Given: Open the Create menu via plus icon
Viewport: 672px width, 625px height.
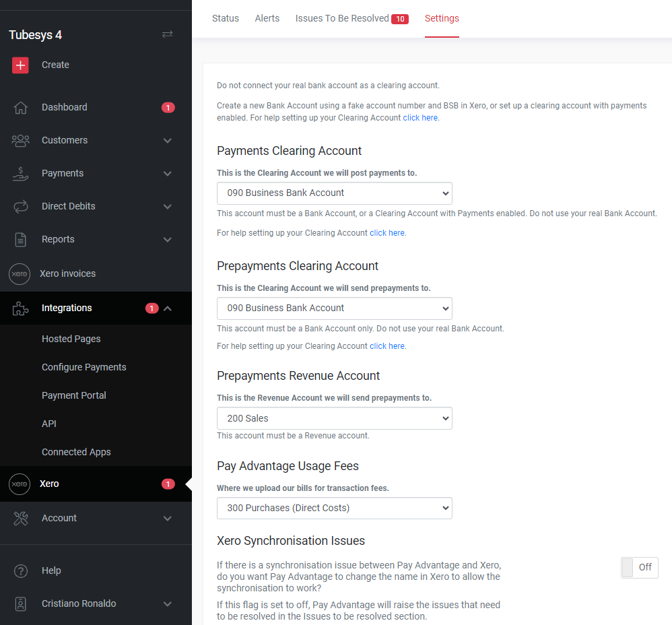Looking at the screenshot, I should [20, 65].
